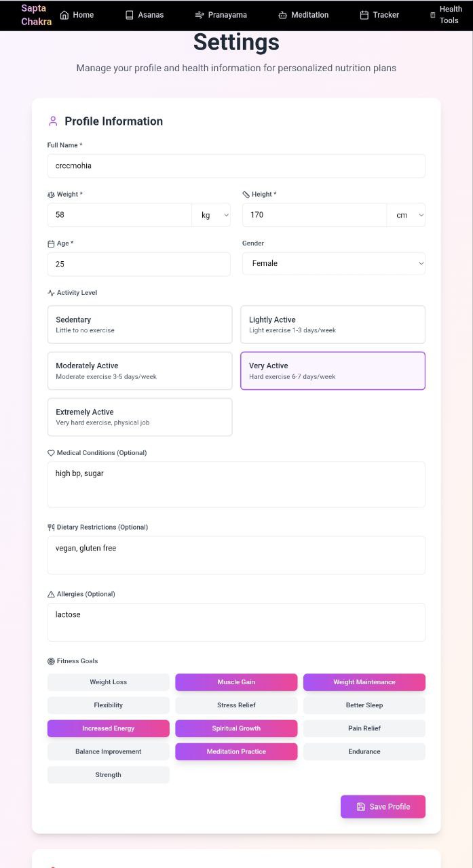Click the Full Name input field
473x868 pixels.
(236, 166)
